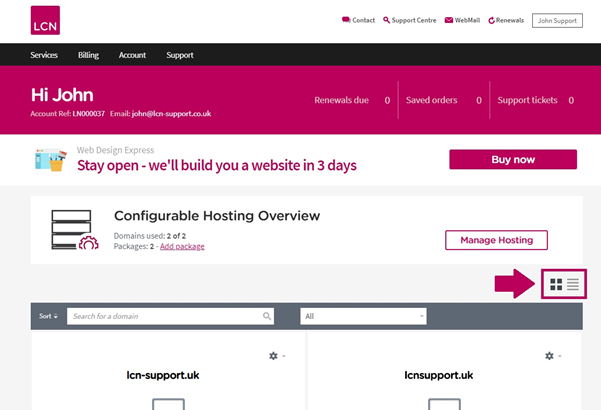Click the Buy now button
Viewport: 601px width, 410px height.
click(x=513, y=159)
